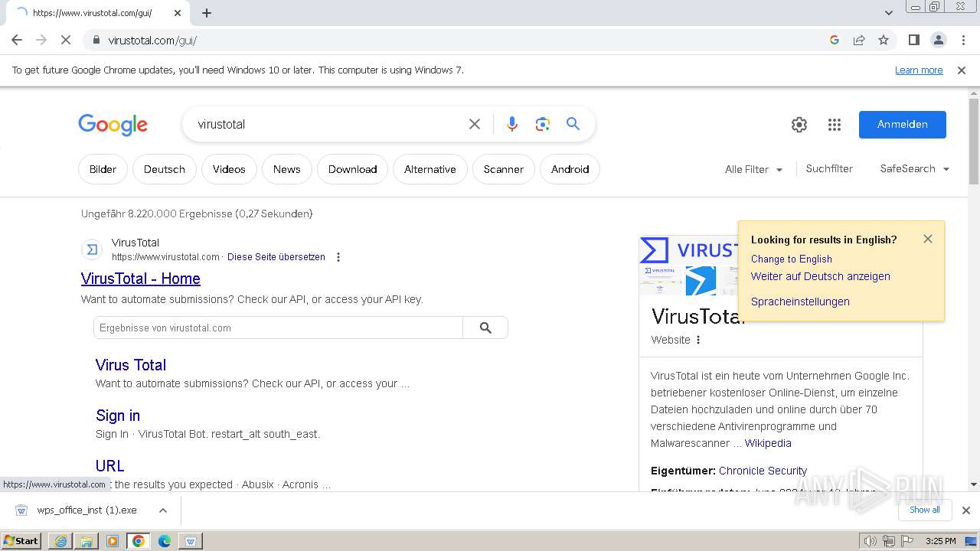The height and width of the screenshot is (551, 980).
Task: Select the News filter chip
Action: tap(287, 169)
